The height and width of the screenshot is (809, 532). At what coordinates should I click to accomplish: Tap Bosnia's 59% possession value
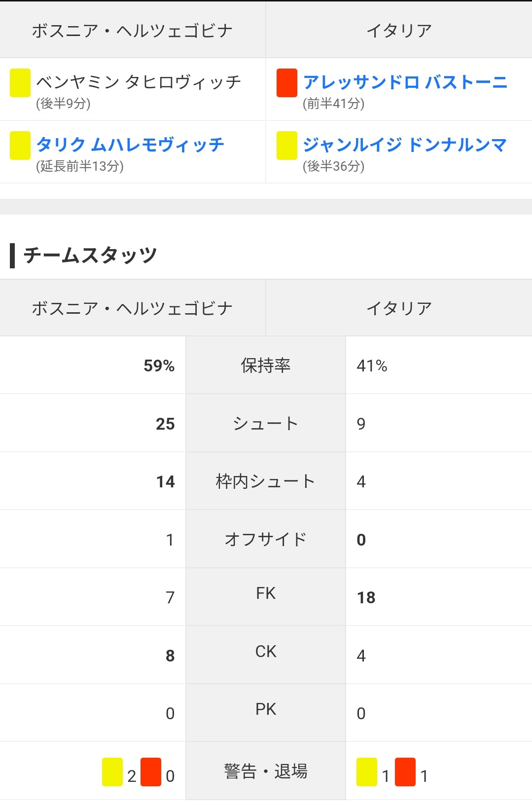pos(159,366)
